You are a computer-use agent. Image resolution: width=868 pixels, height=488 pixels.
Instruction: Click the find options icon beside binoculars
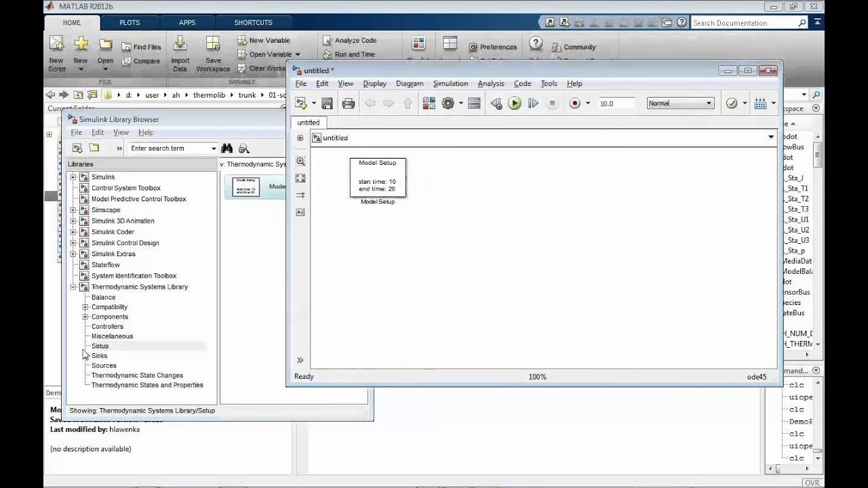tap(244, 148)
